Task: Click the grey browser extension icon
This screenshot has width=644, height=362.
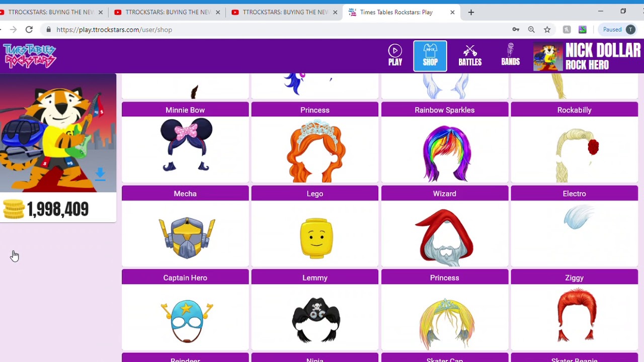Action: [567, 30]
